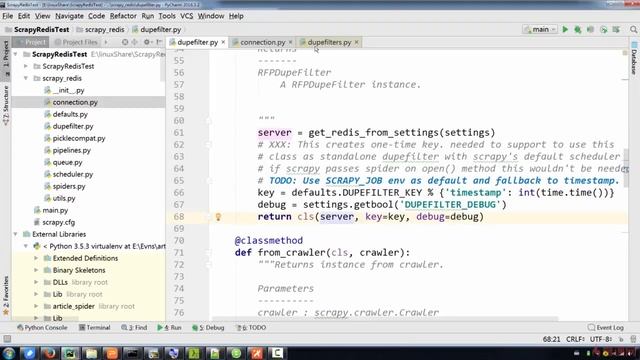This screenshot has width=640, height=360.
Task: Open the VCS menu
Action: (x=187, y=16)
